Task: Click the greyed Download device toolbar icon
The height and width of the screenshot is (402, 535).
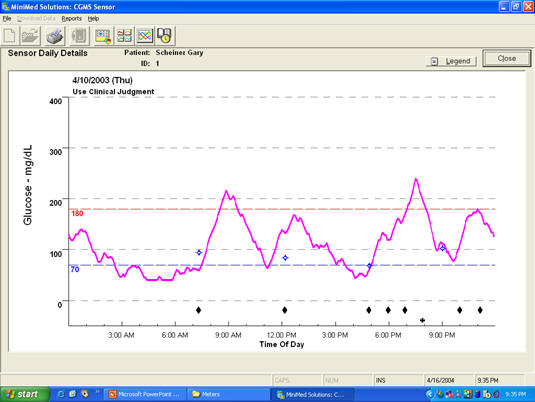Action: point(79,35)
